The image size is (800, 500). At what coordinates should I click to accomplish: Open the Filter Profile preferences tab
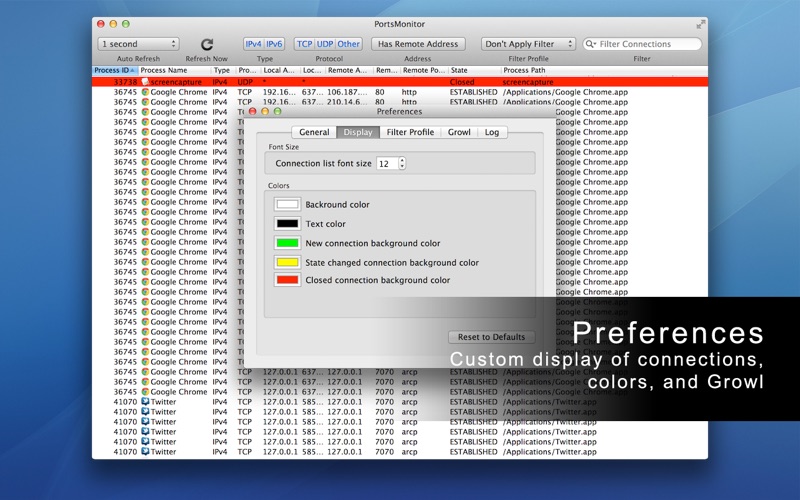coord(410,132)
